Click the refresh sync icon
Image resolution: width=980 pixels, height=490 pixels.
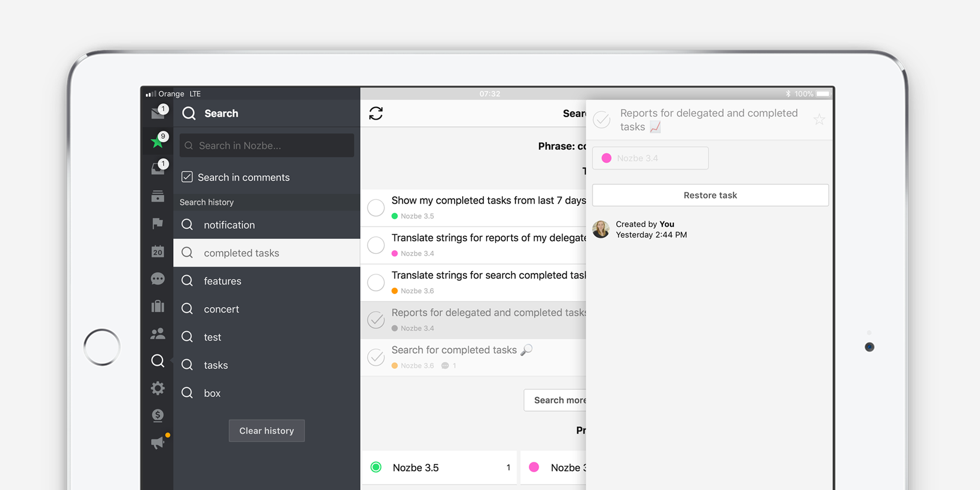click(x=376, y=113)
